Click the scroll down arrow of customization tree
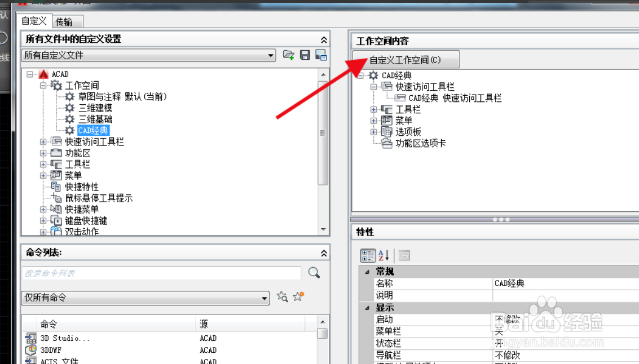Viewport: 639px width, 364px height. click(323, 230)
